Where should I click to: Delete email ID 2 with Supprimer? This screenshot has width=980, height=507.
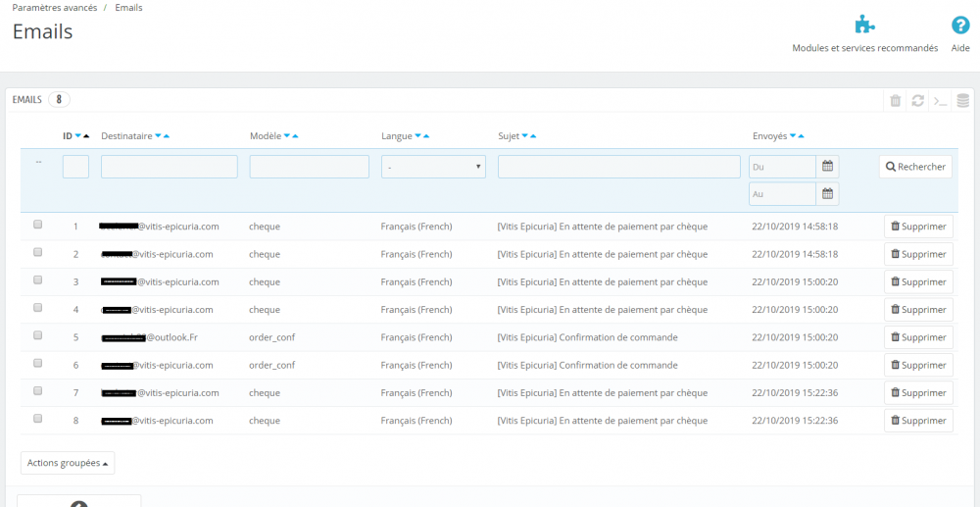coord(919,254)
